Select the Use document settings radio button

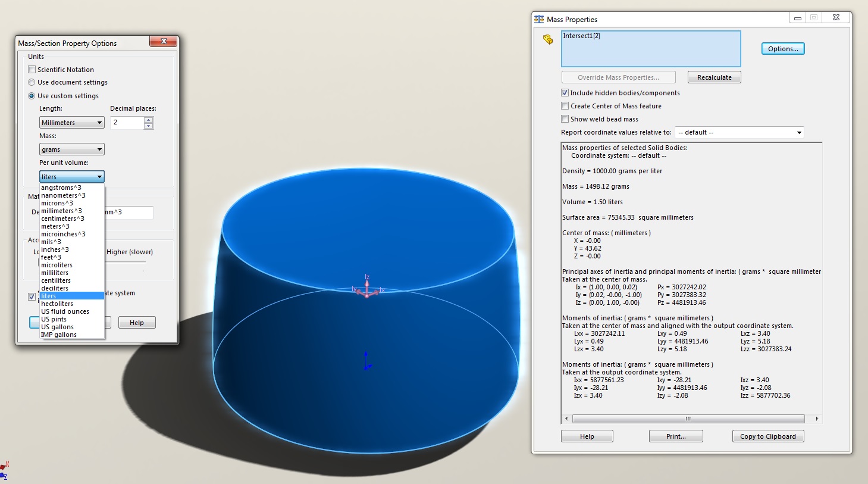coord(31,82)
